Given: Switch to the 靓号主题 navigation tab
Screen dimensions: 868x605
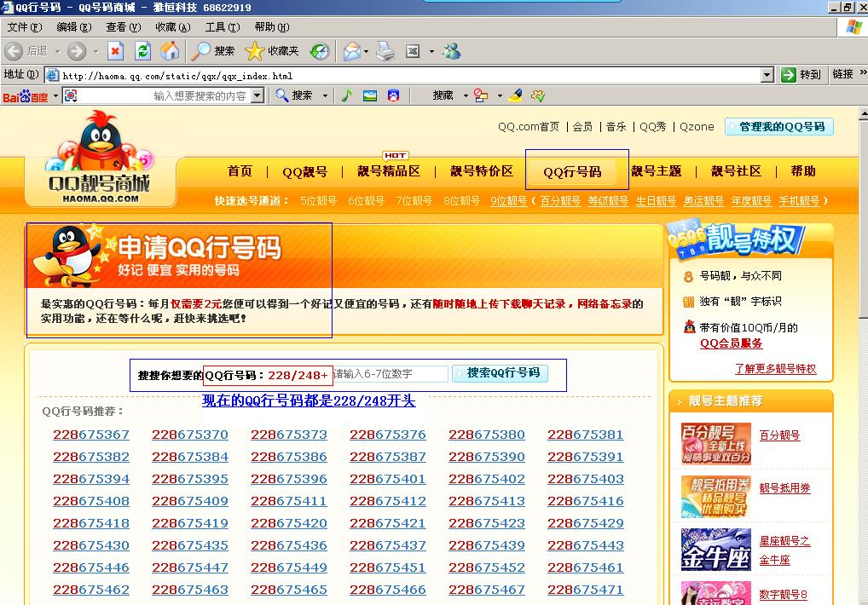Looking at the screenshot, I should 654,170.
